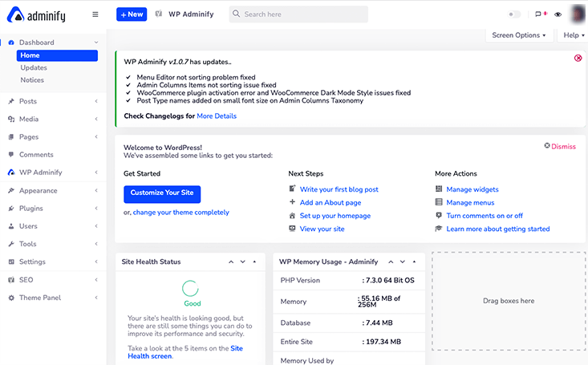
Task: Open the Updates submenu item
Action: pyautogui.click(x=34, y=68)
